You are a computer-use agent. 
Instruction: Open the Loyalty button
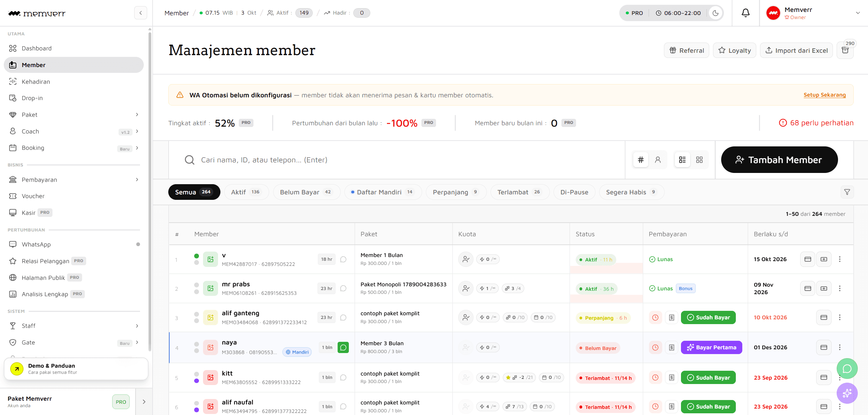734,50
